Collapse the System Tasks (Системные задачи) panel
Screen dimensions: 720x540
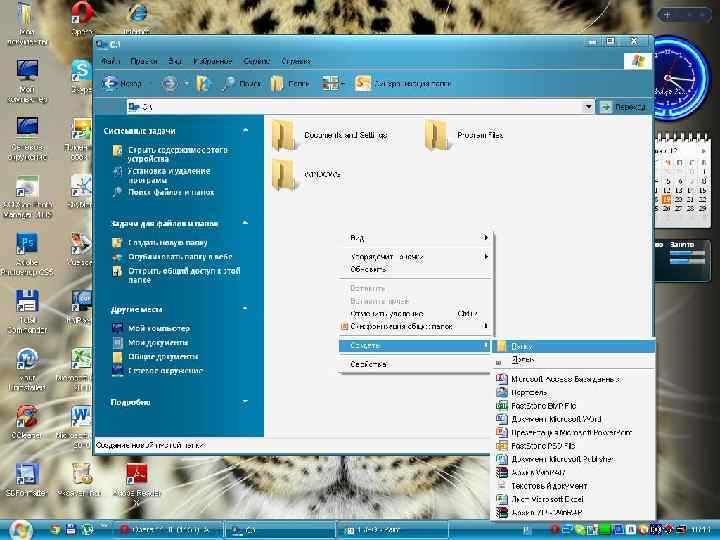245,131
